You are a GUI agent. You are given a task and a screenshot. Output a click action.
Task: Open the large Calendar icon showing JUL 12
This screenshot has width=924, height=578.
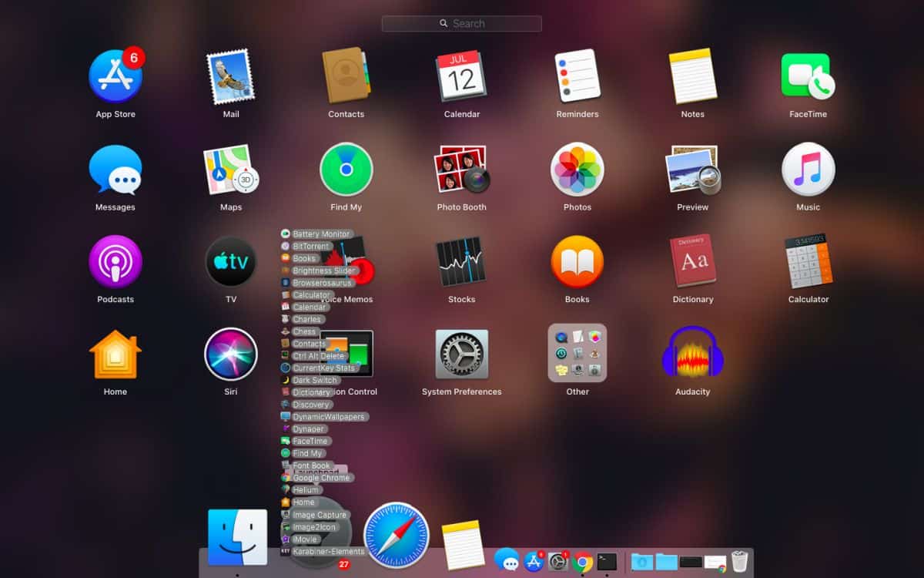(x=462, y=76)
